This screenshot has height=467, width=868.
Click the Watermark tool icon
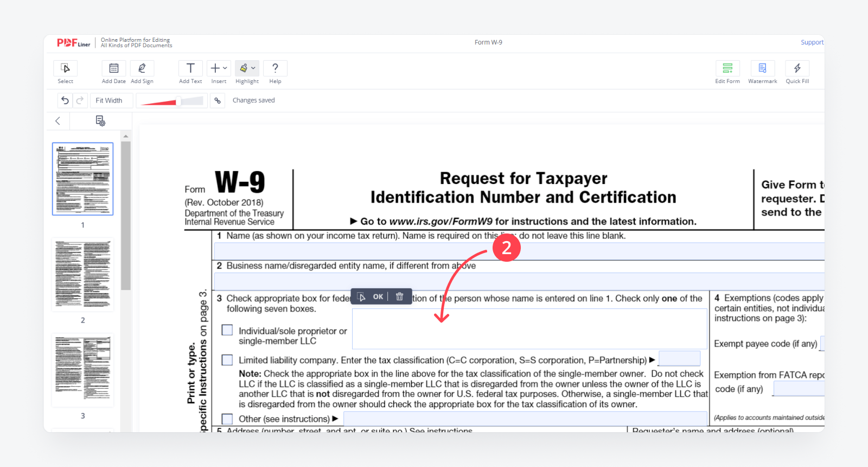pos(763,68)
